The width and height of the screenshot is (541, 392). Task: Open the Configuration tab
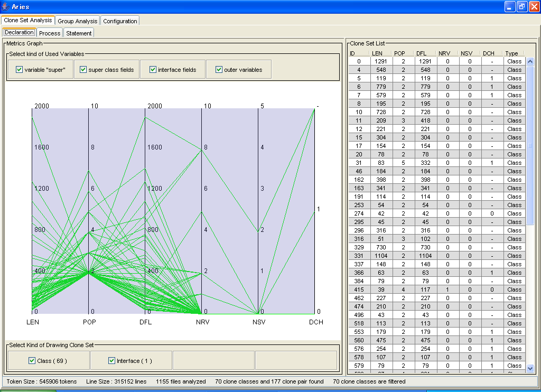tap(120, 21)
